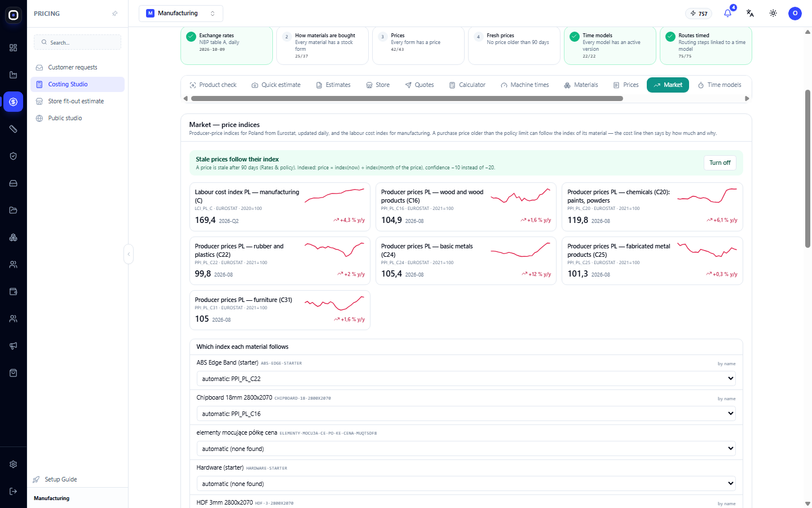Click the horizontal tab scrollbar thumb
This screenshot has height=508, width=812.
(x=407, y=99)
